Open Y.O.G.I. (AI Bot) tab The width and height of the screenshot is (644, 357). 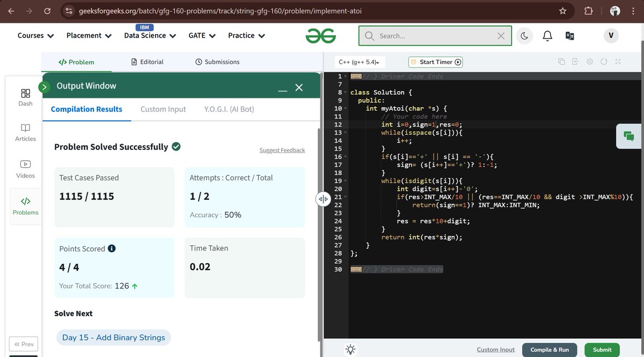[x=229, y=109]
